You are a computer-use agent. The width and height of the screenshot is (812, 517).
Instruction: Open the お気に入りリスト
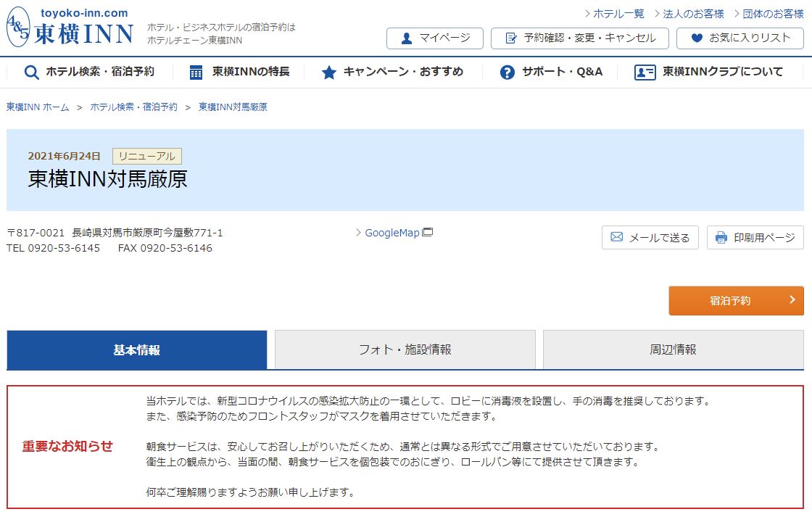740,38
